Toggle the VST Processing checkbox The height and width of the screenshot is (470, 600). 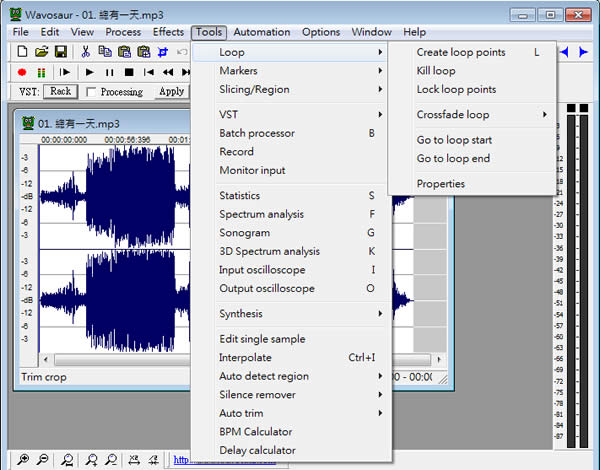(91, 92)
